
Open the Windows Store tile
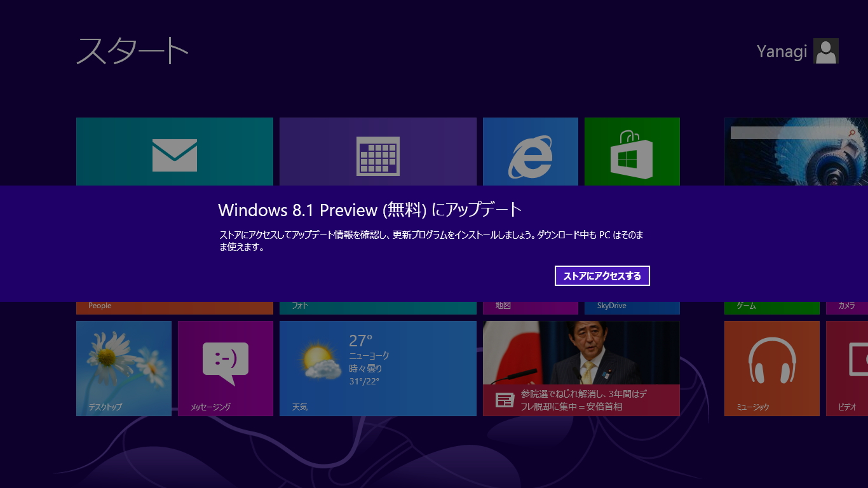click(x=632, y=151)
